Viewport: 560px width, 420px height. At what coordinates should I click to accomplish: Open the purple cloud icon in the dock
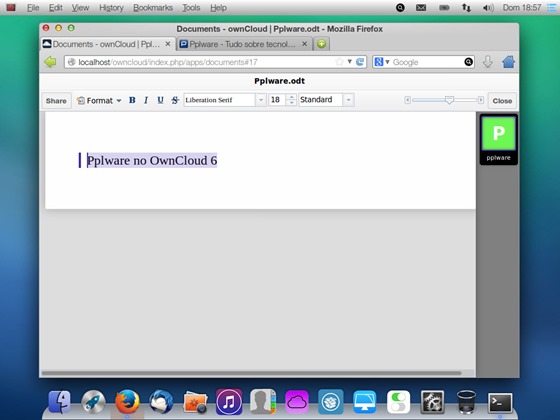coord(296,402)
